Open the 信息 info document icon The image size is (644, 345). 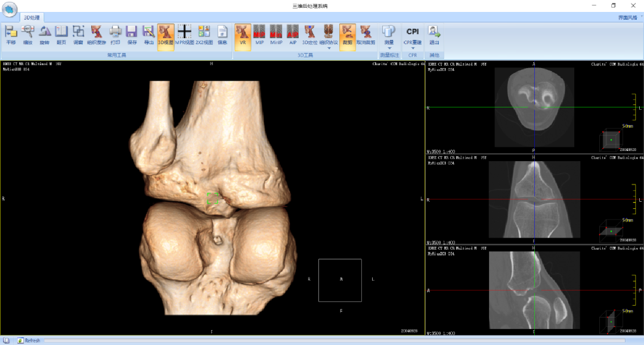222,35
